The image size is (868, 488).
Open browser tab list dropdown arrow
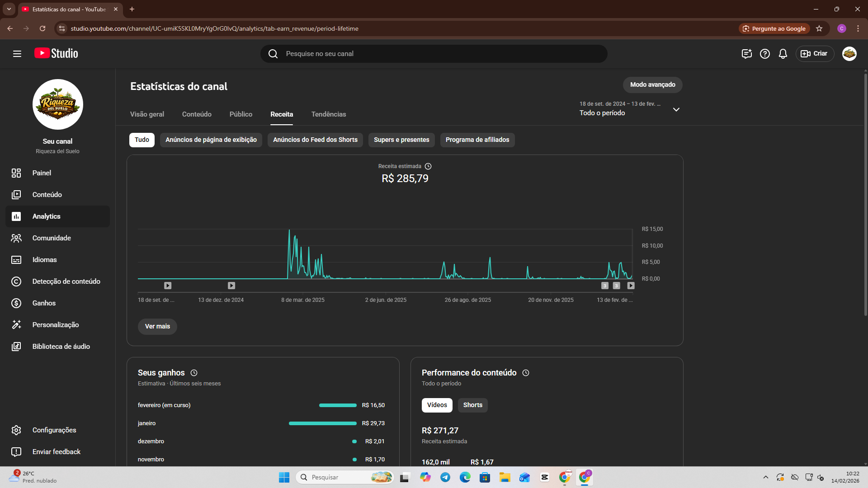click(9, 9)
